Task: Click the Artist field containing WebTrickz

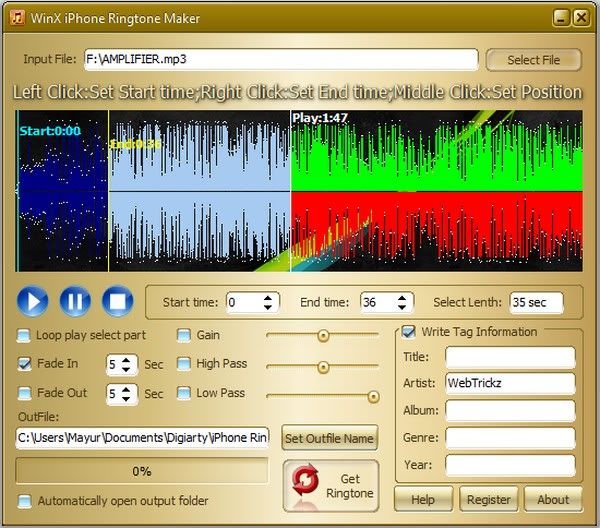Action: 510,383
